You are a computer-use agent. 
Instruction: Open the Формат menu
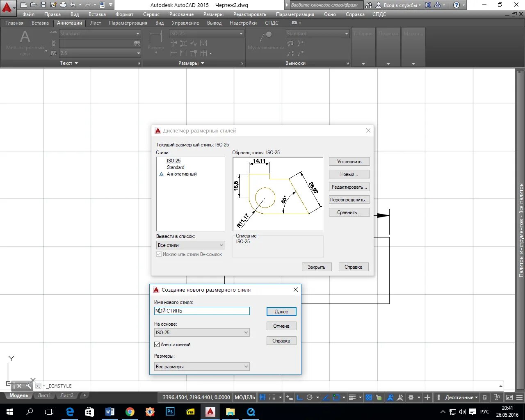[125, 14]
